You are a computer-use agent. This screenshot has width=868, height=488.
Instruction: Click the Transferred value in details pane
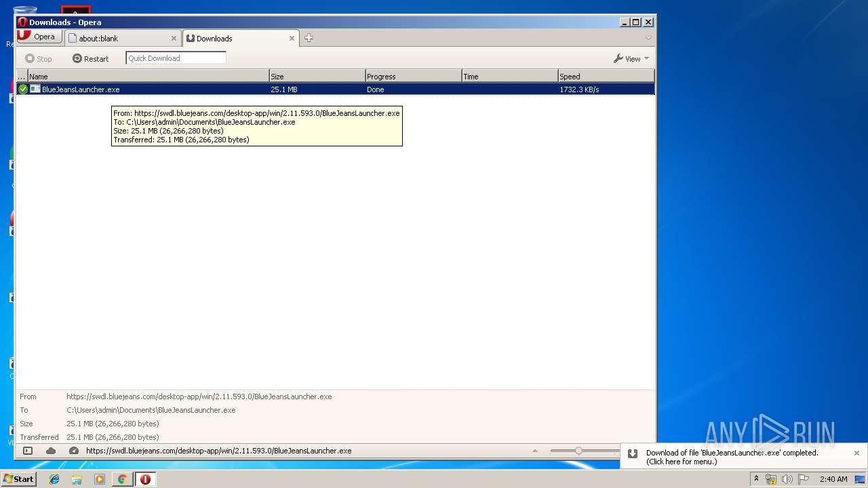(113, 437)
